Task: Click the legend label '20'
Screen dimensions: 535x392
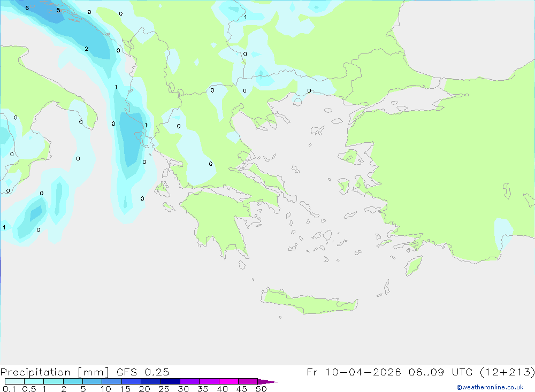Action: click(x=144, y=389)
